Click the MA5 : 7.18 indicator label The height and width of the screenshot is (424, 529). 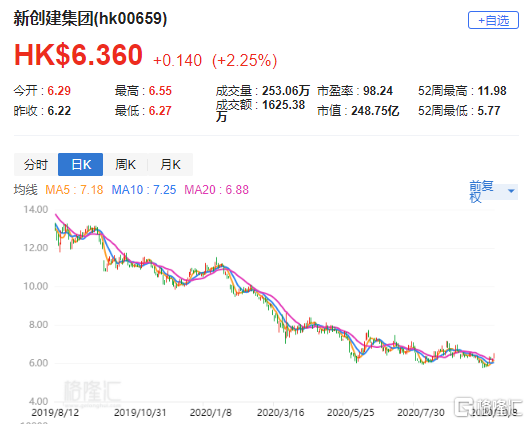(x=74, y=190)
